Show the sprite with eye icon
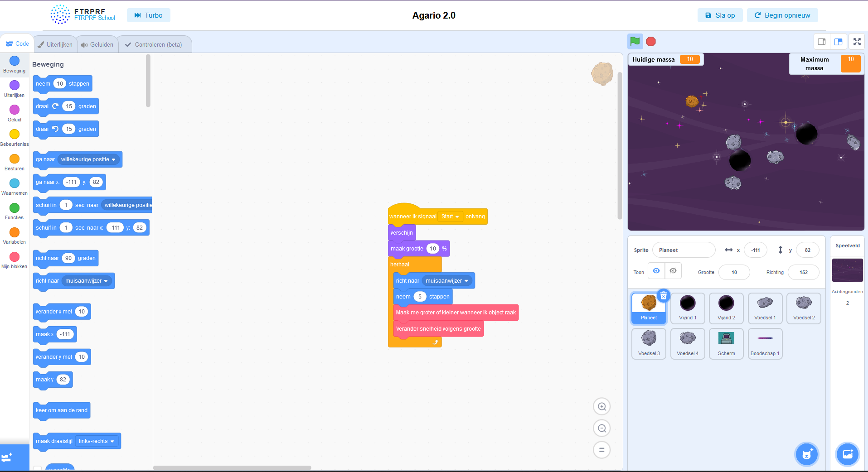Viewport: 868px width, 472px height. [656, 271]
